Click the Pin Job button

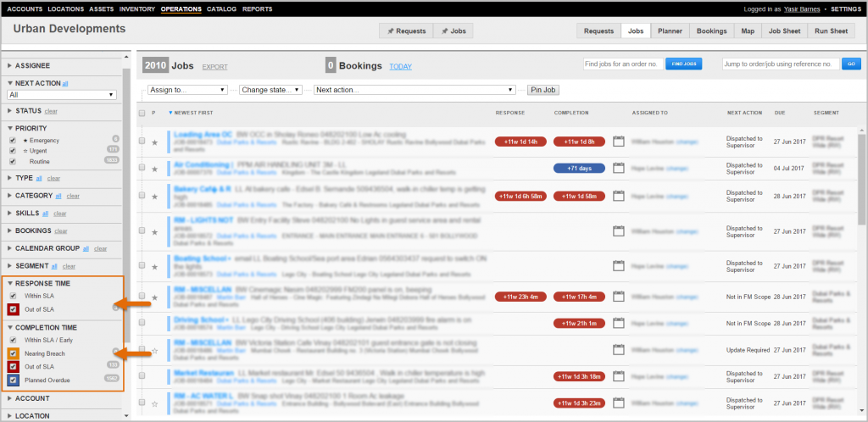[x=543, y=89]
